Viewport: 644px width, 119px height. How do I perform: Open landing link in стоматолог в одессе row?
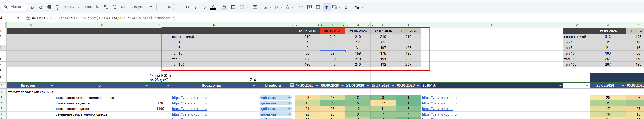coord(189,103)
